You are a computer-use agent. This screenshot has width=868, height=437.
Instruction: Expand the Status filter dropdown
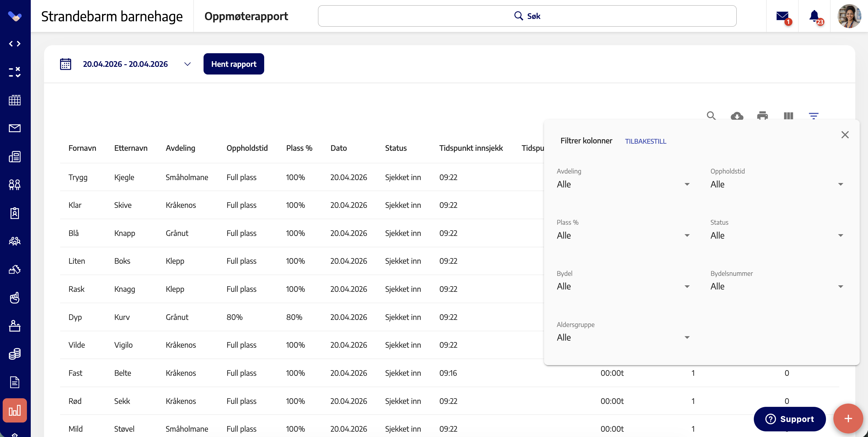click(x=777, y=235)
